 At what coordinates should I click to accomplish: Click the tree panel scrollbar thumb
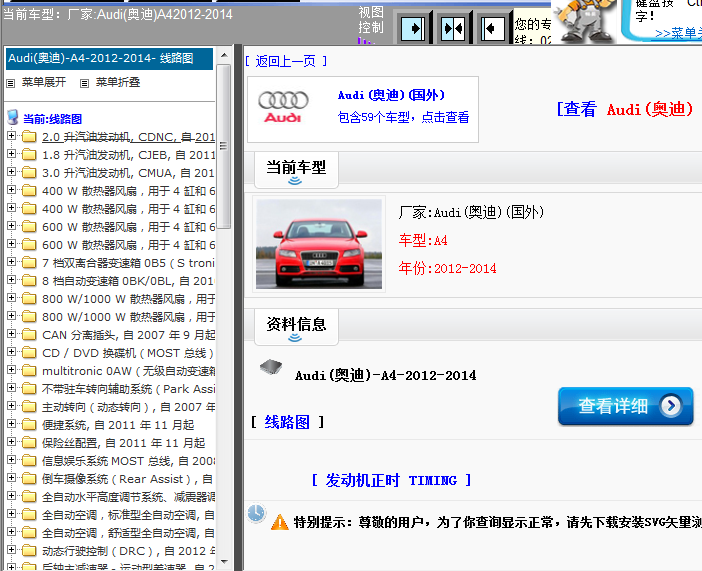(x=224, y=146)
